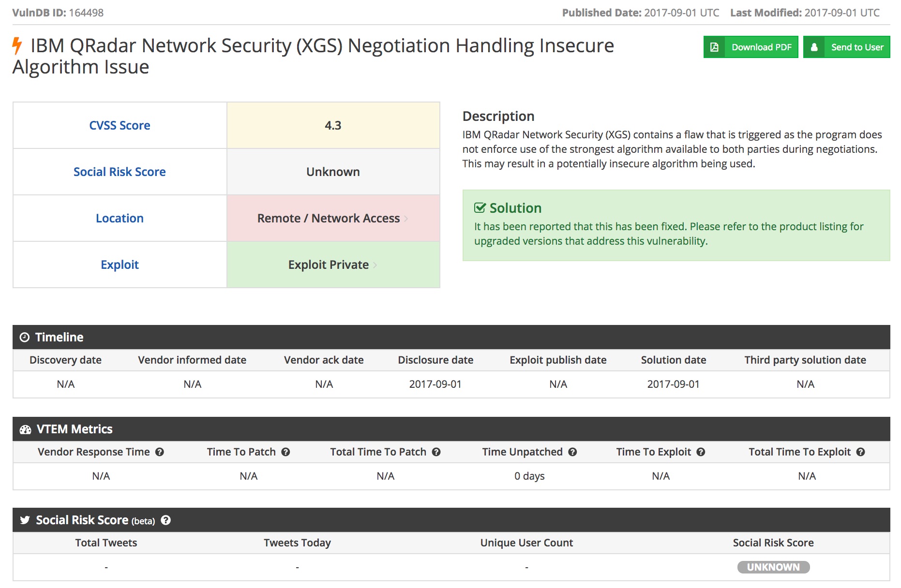Open the CVSS Score link

point(120,126)
